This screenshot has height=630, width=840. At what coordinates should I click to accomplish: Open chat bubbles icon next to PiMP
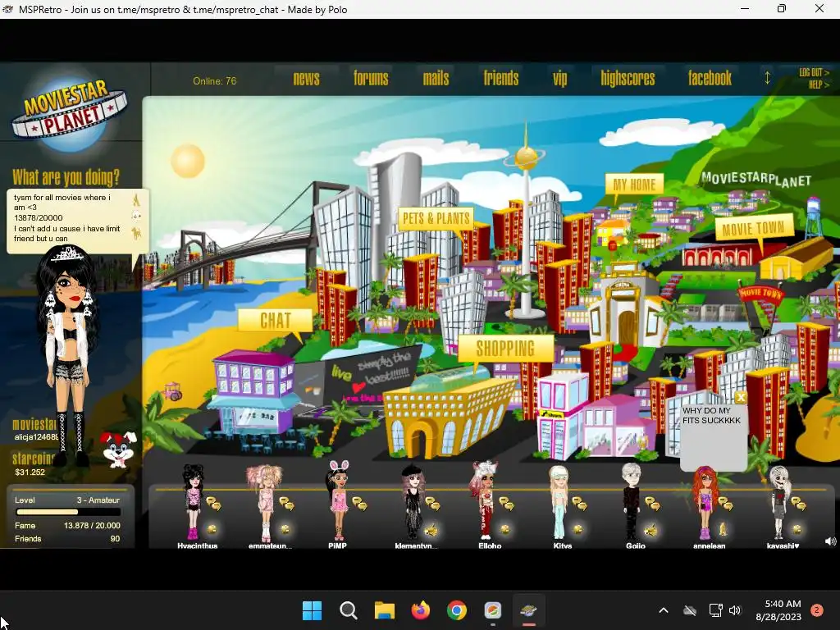(359, 504)
